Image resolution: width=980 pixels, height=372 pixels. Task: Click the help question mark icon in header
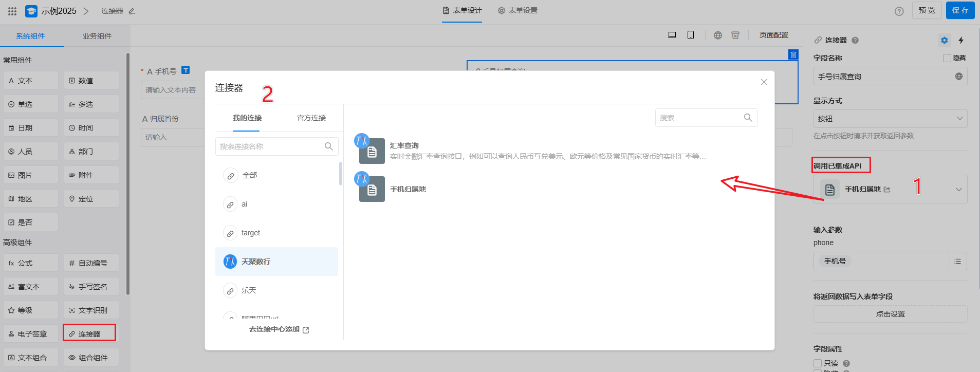tap(899, 11)
